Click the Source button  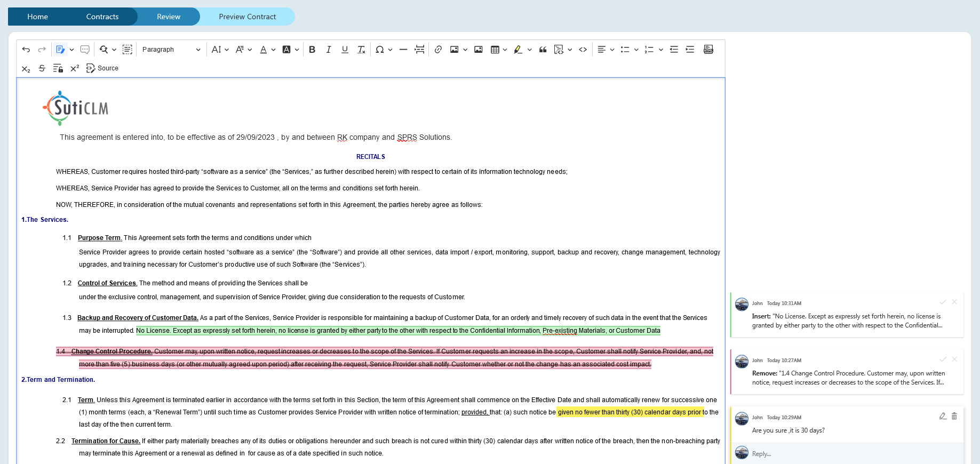click(x=102, y=68)
